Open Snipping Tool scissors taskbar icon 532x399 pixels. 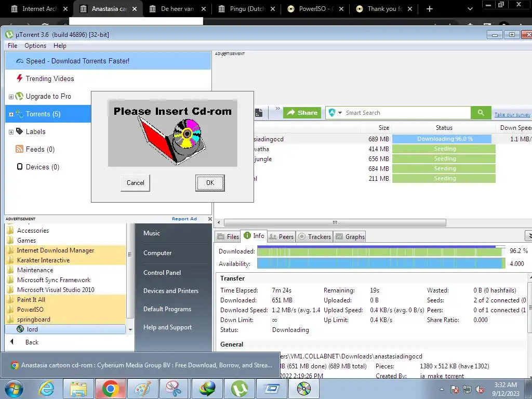pos(174,389)
